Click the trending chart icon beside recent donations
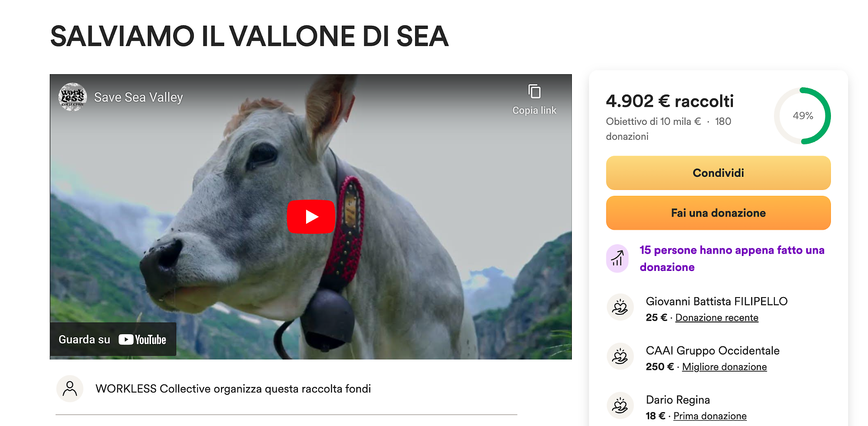868x426 pixels. [617, 258]
